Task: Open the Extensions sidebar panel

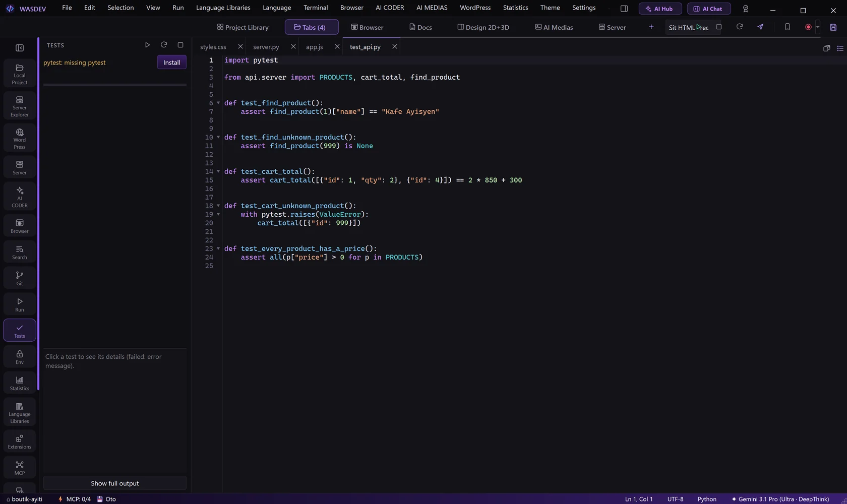Action: point(19,442)
